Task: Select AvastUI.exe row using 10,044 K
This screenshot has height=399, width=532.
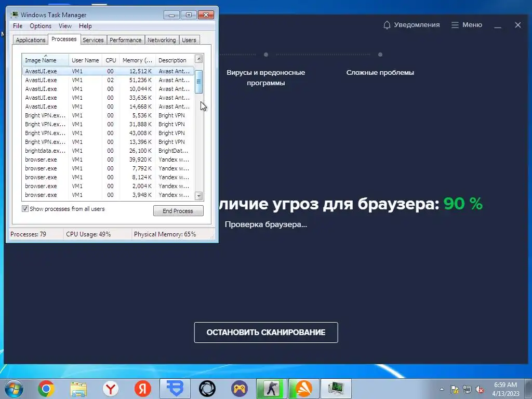Action: [x=108, y=89]
